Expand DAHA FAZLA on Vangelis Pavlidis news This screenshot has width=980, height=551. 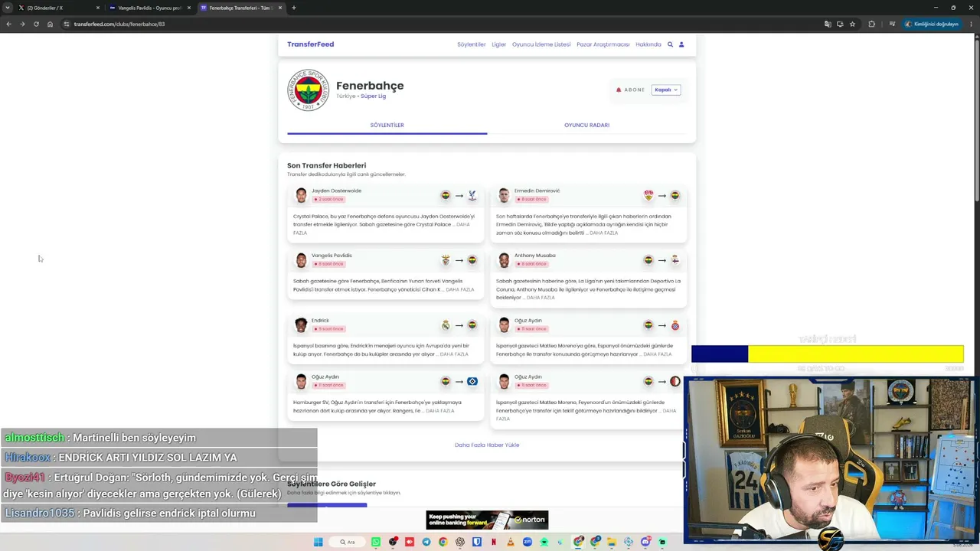coord(460,289)
